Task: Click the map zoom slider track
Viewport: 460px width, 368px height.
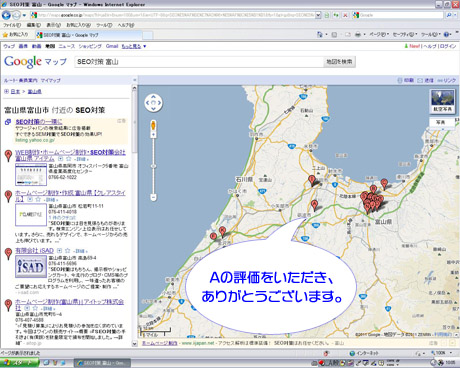Action: 153,166
